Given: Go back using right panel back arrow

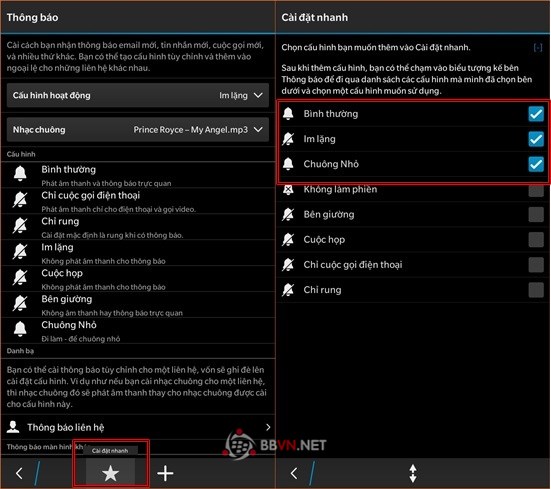Looking at the screenshot, I should click(x=294, y=473).
